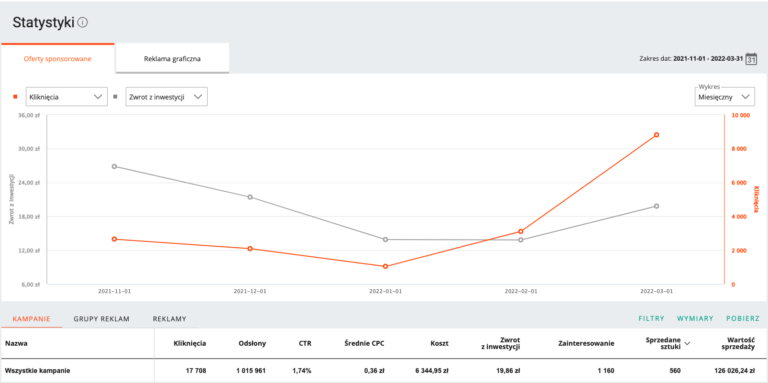The height and width of the screenshot is (383, 768).
Task: Click the info icon next to Statystyki
Action: pyautogui.click(x=83, y=23)
